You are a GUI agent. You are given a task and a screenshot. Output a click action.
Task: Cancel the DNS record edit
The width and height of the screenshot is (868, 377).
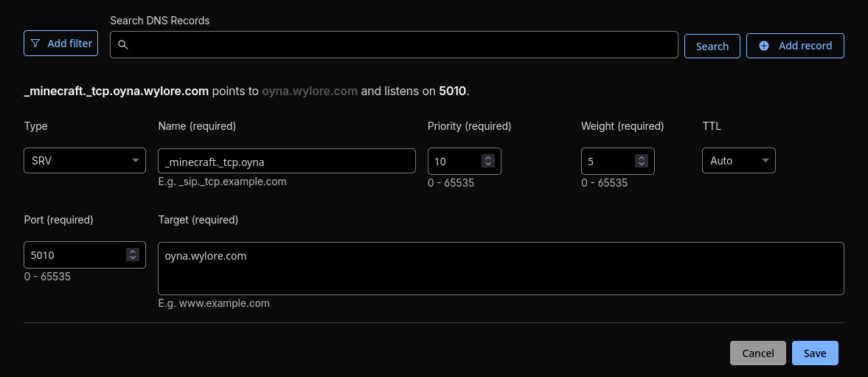(757, 353)
